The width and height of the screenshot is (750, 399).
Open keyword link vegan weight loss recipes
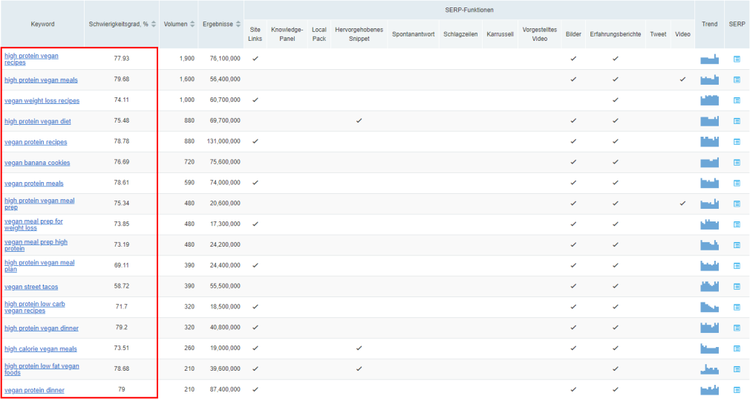click(x=42, y=100)
